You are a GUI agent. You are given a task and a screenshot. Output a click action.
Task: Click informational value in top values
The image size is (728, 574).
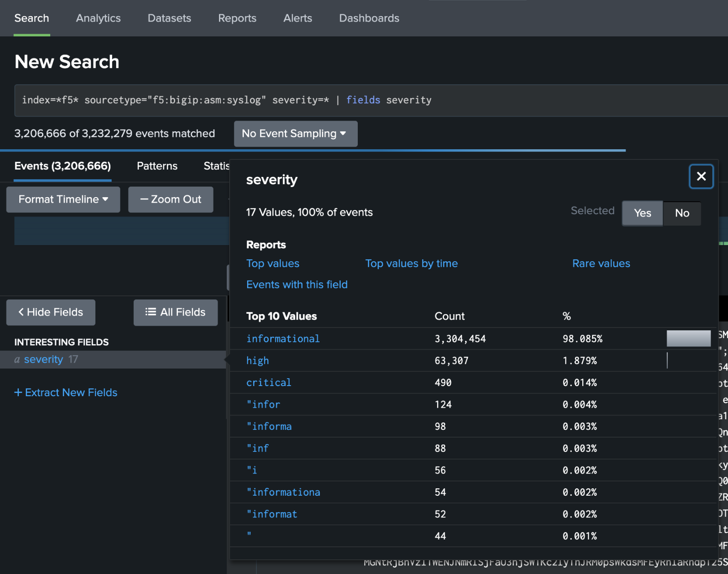pyautogui.click(x=283, y=339)
